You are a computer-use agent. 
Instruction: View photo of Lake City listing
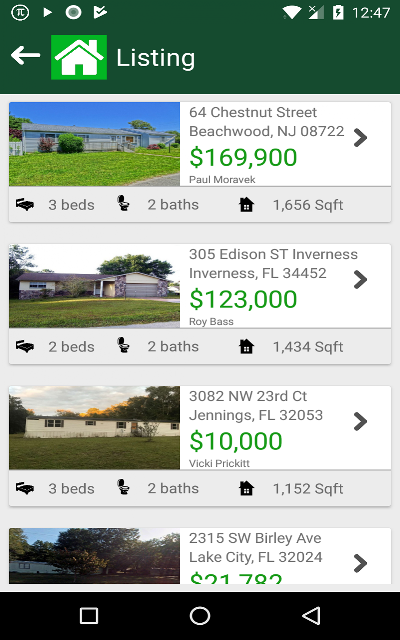click(94, 556)
